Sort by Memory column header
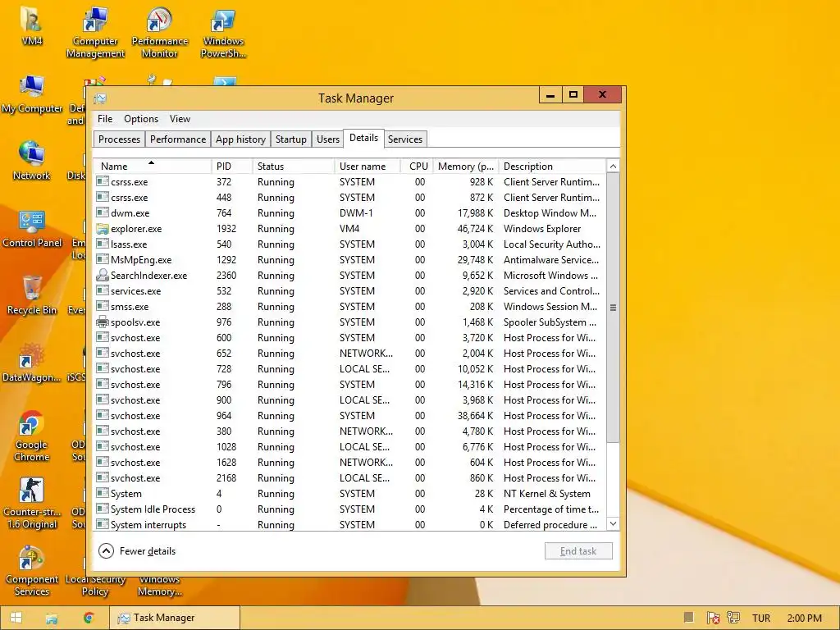 pyautogui.click(x=466, y=166)
